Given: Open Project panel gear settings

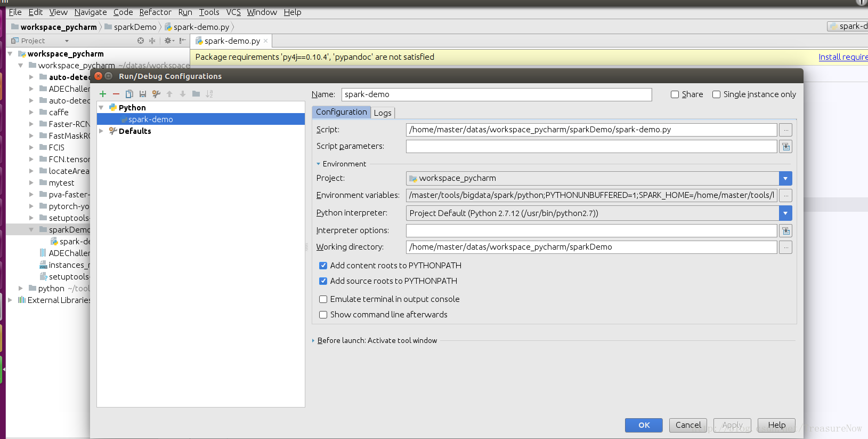Looking at the screenshot, I should point(169,41).
